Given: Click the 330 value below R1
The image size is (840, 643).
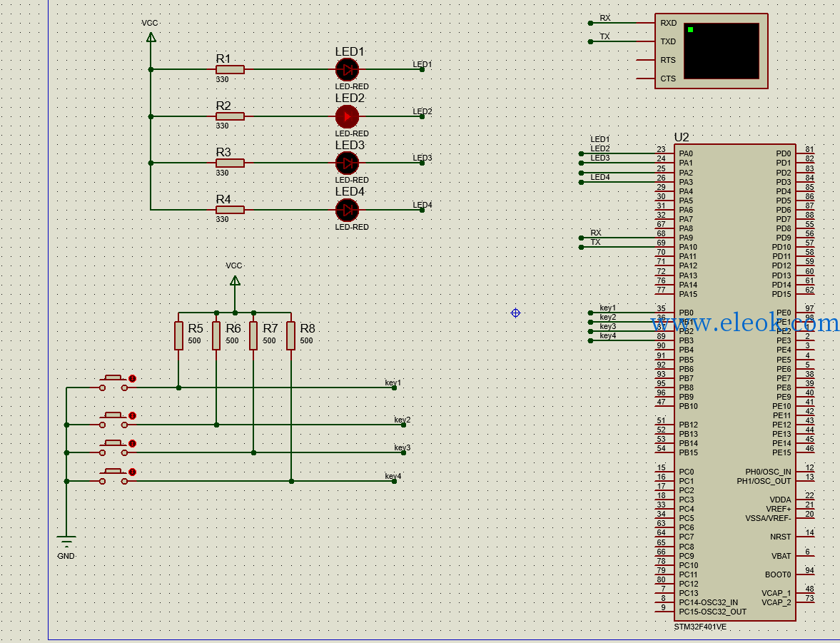Looking at the screenshot, I should [223, 79].
